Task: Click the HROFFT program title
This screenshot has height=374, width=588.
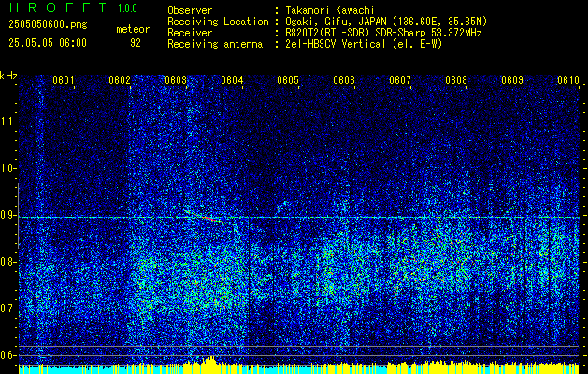Action: click(x=58, y=7)
